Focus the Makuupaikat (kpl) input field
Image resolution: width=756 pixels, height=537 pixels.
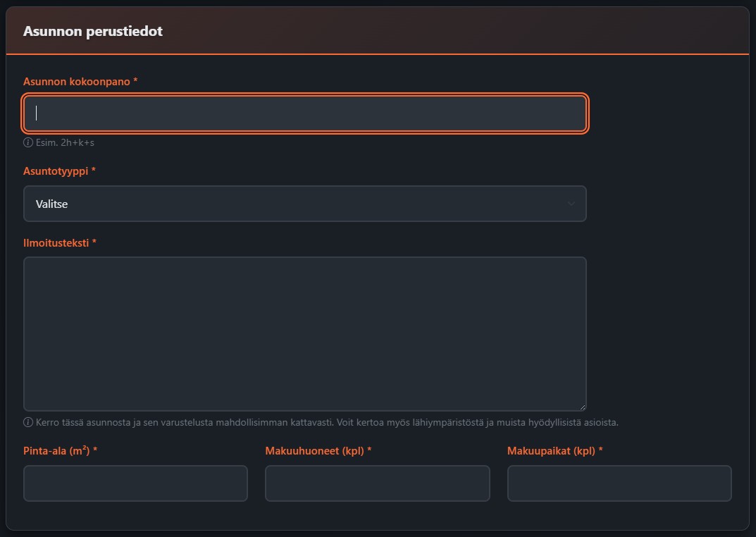point(619,483)
